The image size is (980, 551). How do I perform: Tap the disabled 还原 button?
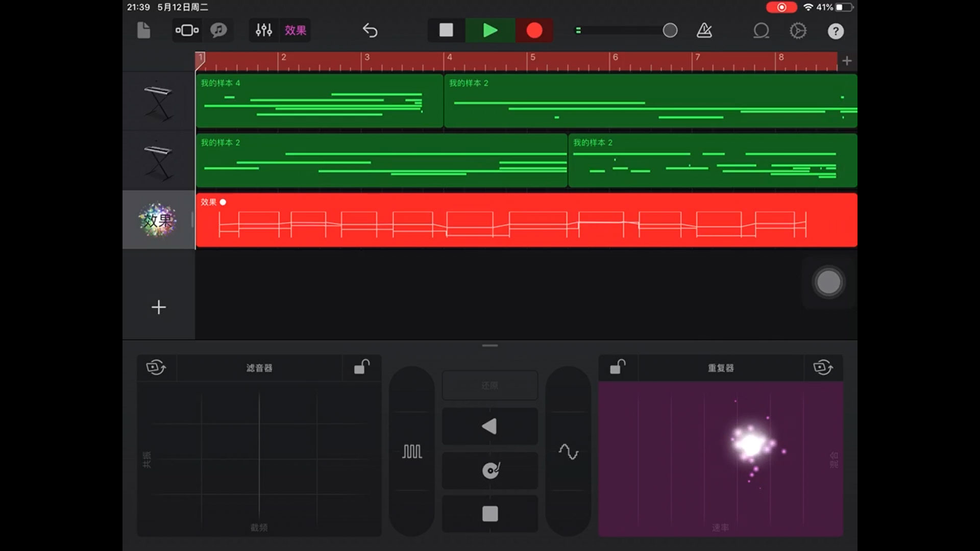coord(489,386)
